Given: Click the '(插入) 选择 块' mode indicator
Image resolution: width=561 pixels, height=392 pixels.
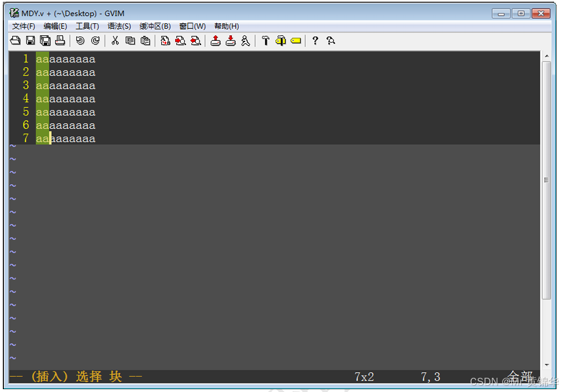Looking at the screenshot, I should (76, 376).
